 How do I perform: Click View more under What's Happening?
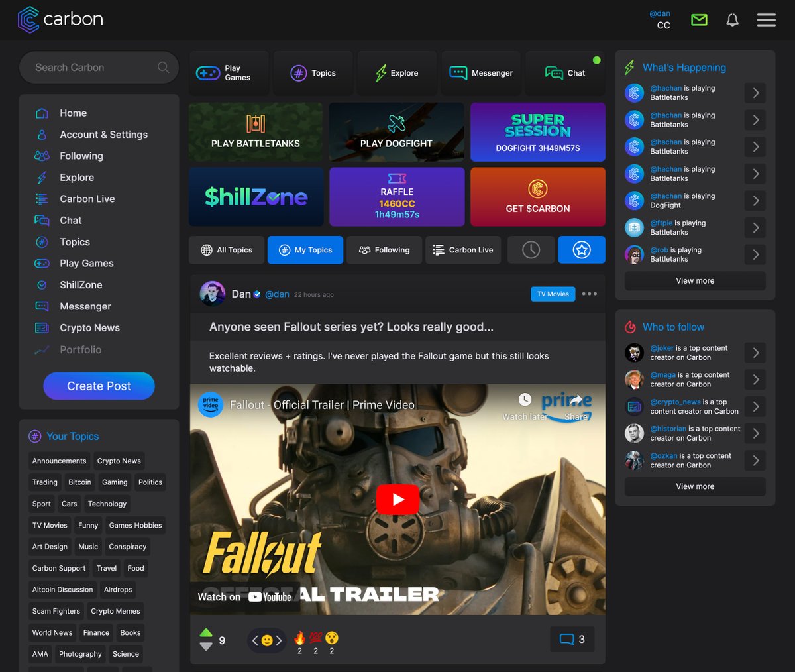(695, 281)
